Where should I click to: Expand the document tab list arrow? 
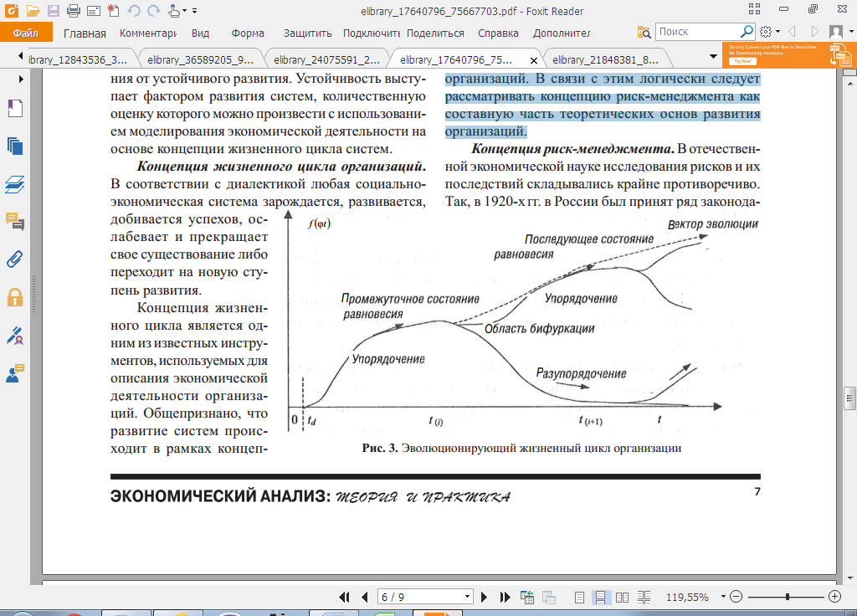coord(713,58)
